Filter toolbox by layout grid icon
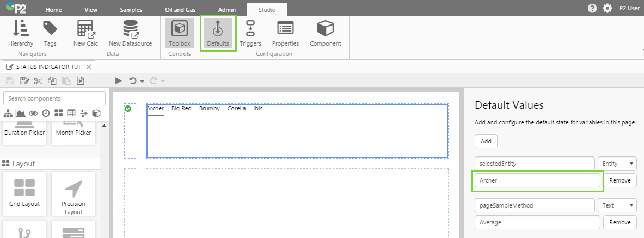 click(58, 113)
